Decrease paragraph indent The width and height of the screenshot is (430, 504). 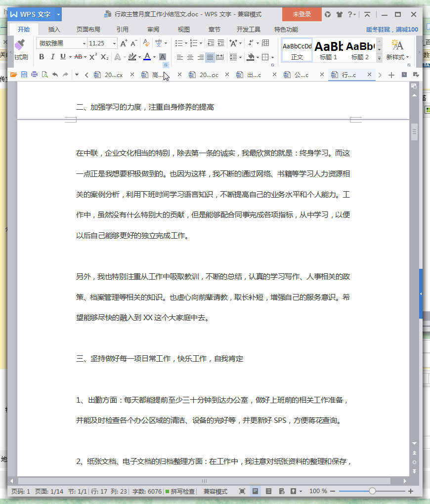tap(211, 43)
